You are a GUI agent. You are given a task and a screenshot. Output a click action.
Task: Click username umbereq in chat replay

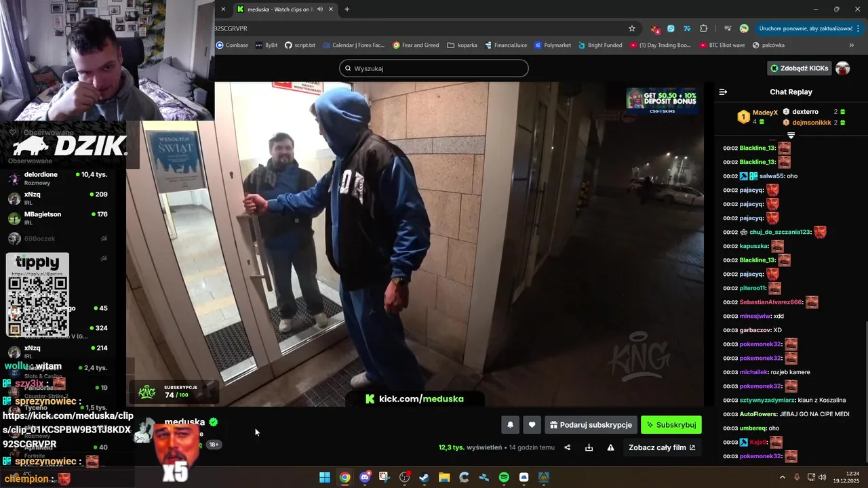[753, 428]
